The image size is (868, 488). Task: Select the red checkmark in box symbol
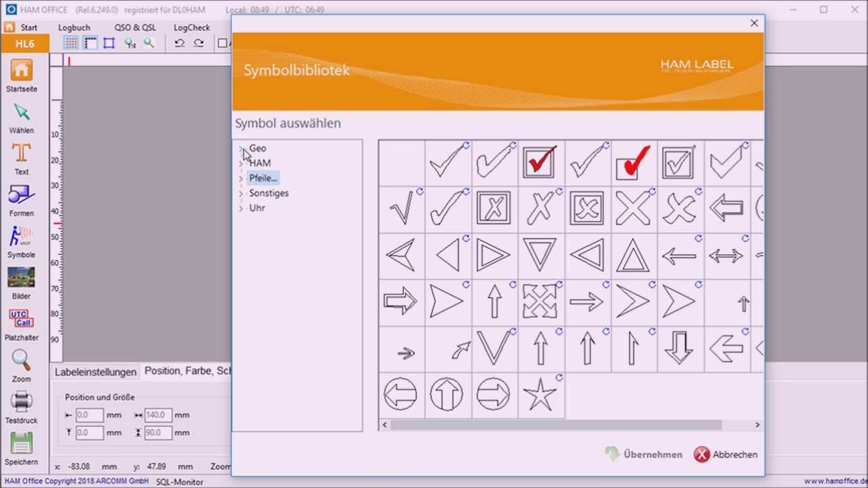540,163
